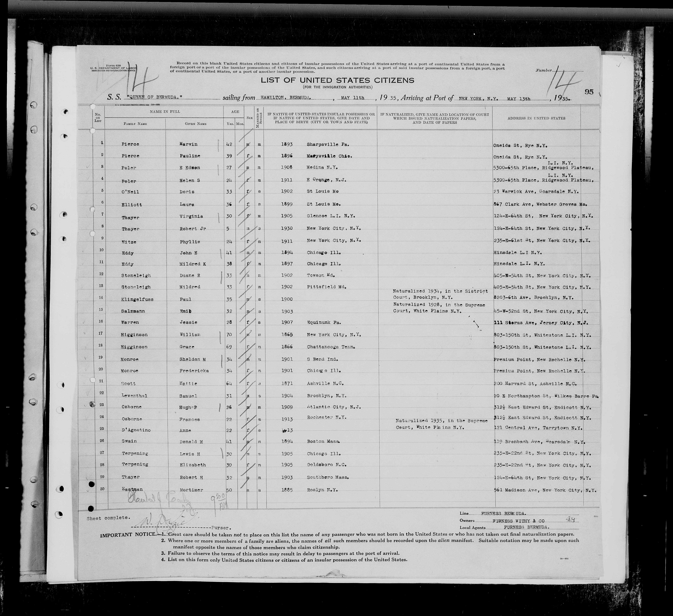Image resolution: width=673 pixels, height=616 pixels.
Task: Select given name 'Sheldon M'
Action: tap(193, 359)
